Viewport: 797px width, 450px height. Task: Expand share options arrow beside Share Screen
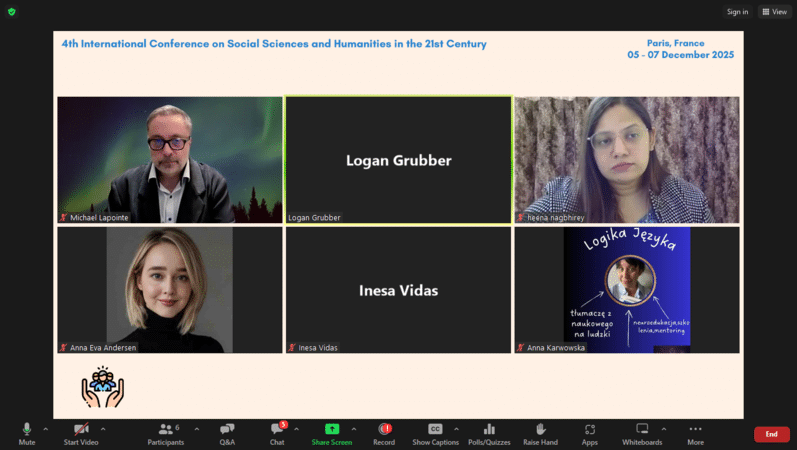(x=353, y=429)
